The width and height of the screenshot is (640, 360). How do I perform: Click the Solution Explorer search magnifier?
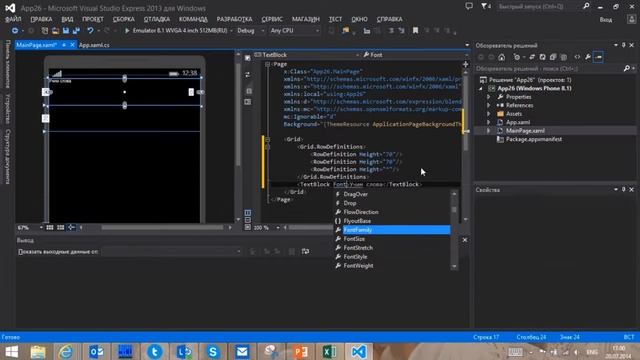pyautogui.click(x=627, y=69)
